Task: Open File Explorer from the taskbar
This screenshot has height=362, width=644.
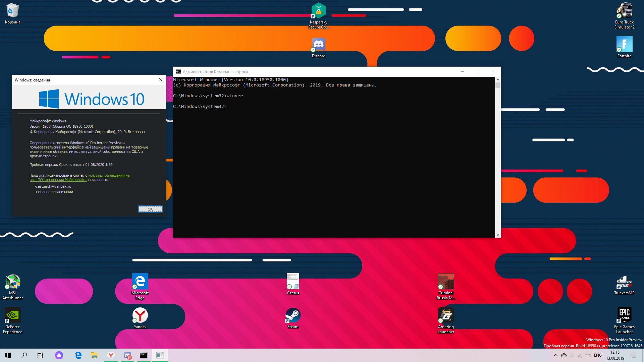Action: click(94, 355)
